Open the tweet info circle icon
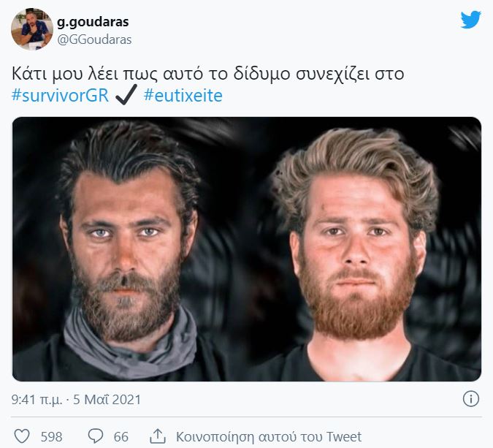Screen dimensions: 493x448 pos(470,399)
